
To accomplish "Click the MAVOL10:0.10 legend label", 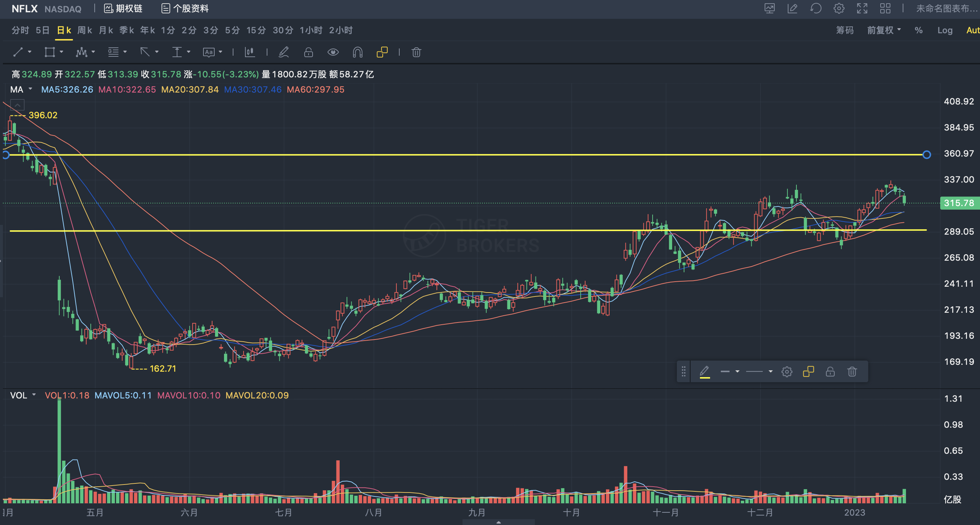I will coord(189,395).
